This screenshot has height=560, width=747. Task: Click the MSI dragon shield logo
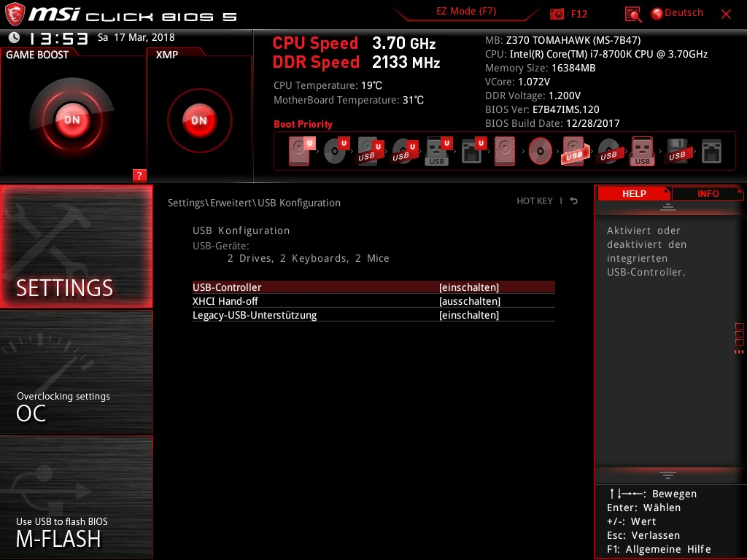[x=15, y=14]
